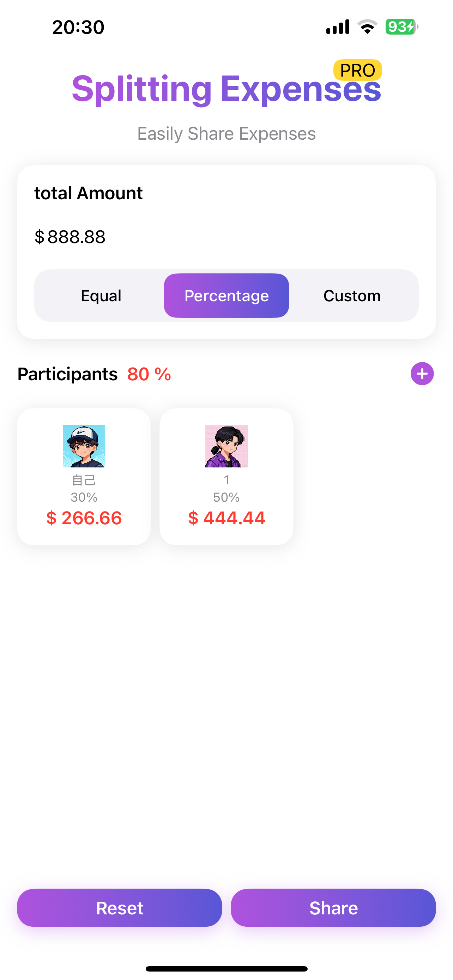This screenshot has height=980, width=453.
Task: Tap the PRO badge
Action: coord(357,70)
